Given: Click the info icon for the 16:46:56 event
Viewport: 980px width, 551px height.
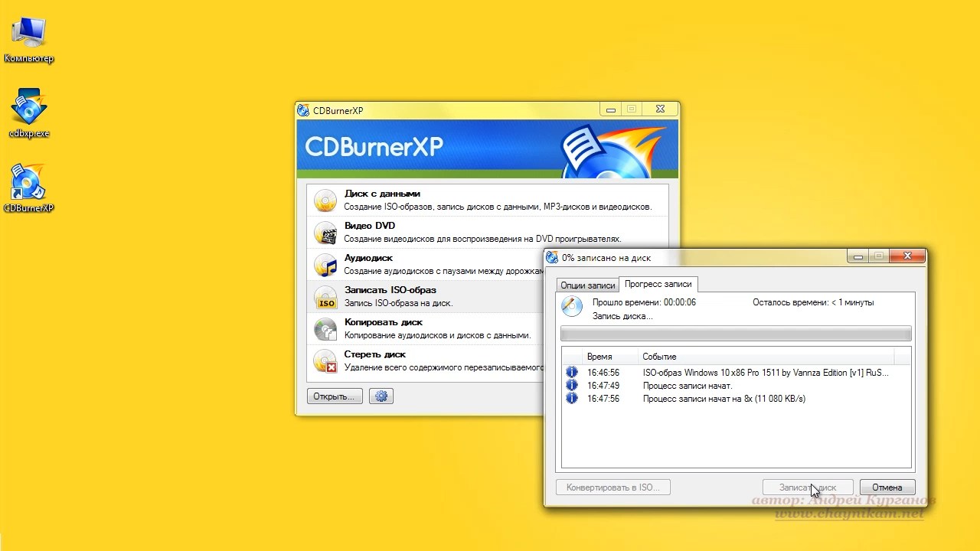Looking at the screenshot, I should click(x=572, y=373).
